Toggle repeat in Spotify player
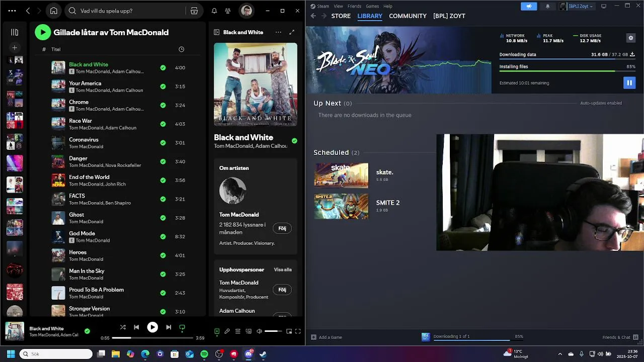This screenshot has height=362, width=644. point(182,327)
